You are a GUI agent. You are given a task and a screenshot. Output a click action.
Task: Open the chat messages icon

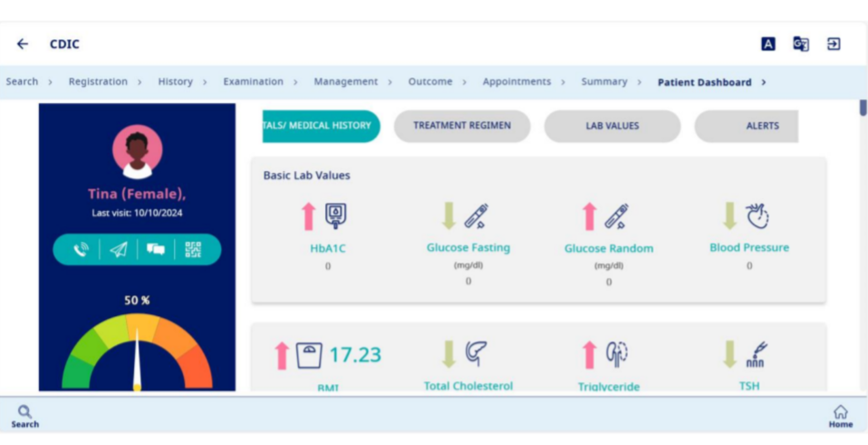tap(156, 250)
